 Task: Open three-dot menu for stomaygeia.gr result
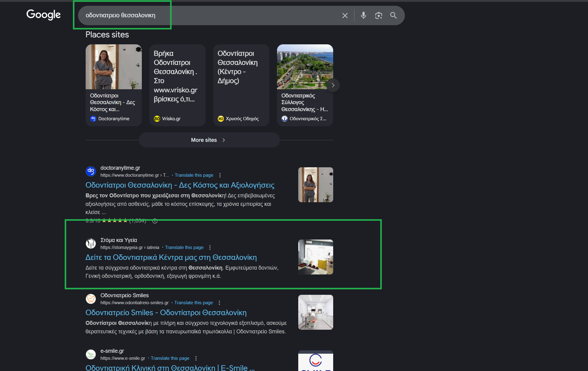(x=210, y=247)
